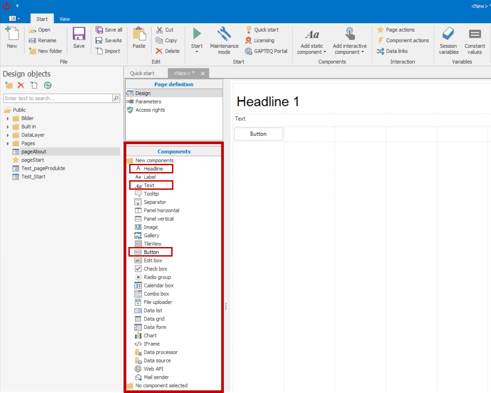Open Quick start from ribbon
This screenshot has width=491, height=393.
point(262,30)
